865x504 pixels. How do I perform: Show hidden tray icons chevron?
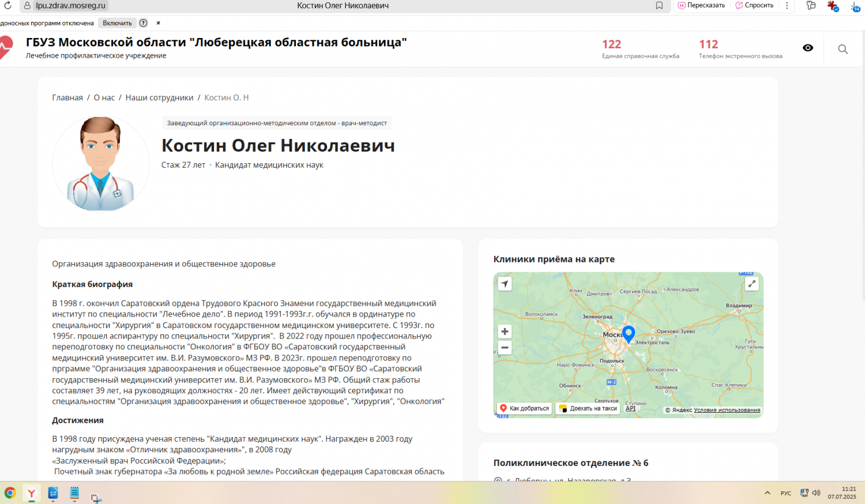tap(768, 493)
